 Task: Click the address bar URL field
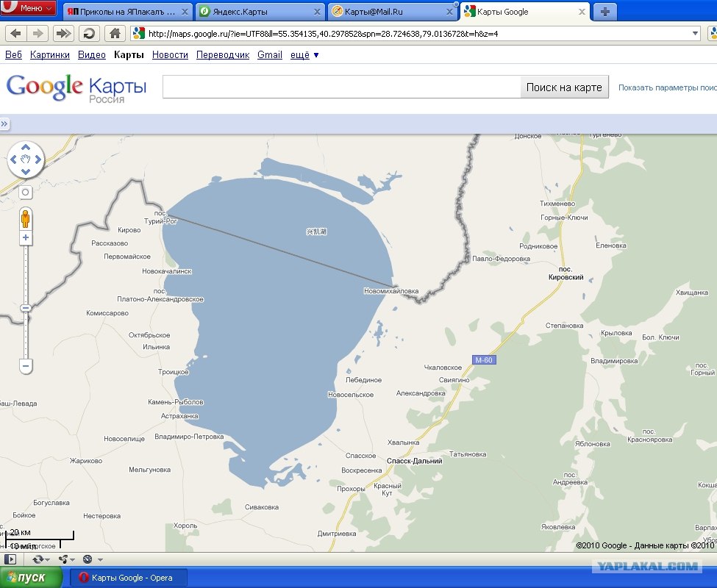pos(416,33)
